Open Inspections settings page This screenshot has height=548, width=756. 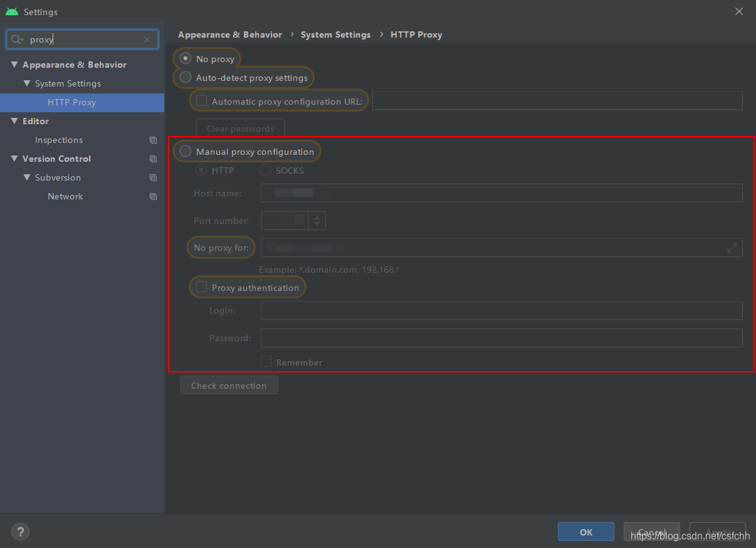59,140
